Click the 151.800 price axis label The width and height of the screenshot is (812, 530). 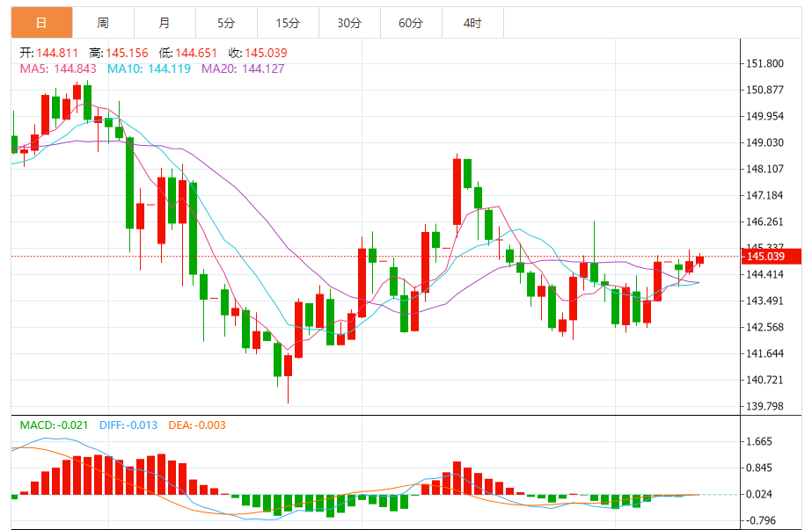pos(764,63)
